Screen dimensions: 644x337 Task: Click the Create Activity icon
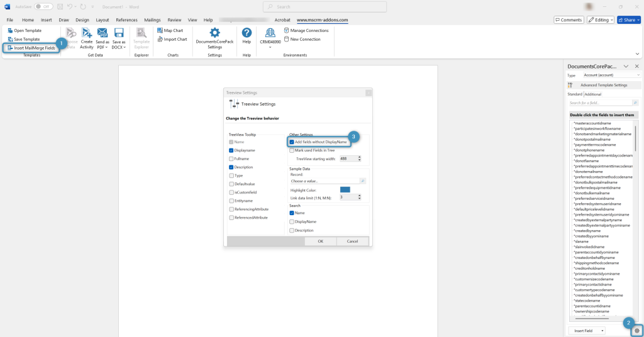tap(87, 33)
